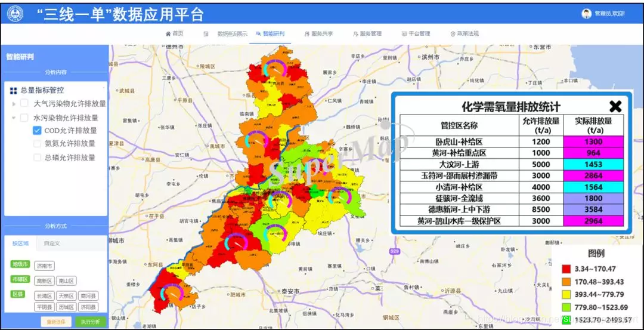Switch to the 按区域 tab
This screenshot has height=330, width=644.
tap(20, 243)
